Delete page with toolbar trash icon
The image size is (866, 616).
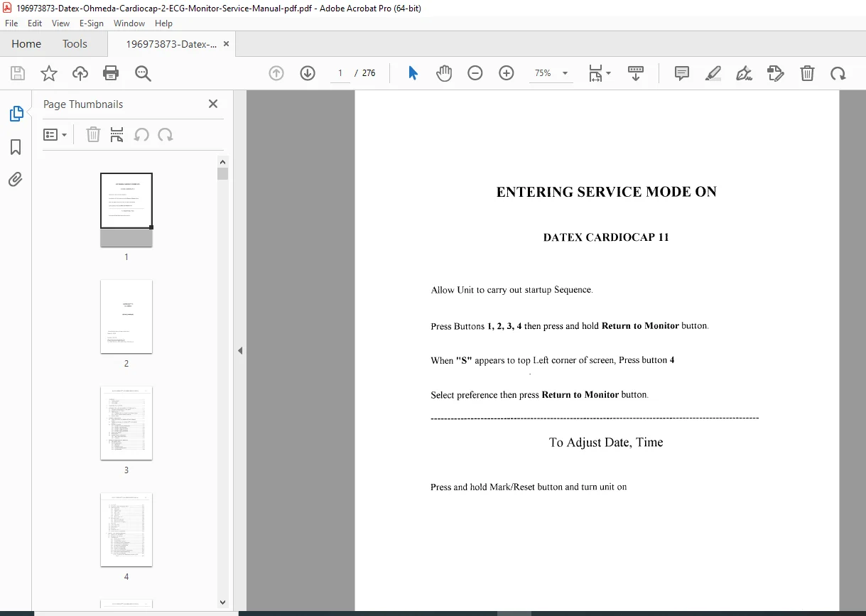807,73
